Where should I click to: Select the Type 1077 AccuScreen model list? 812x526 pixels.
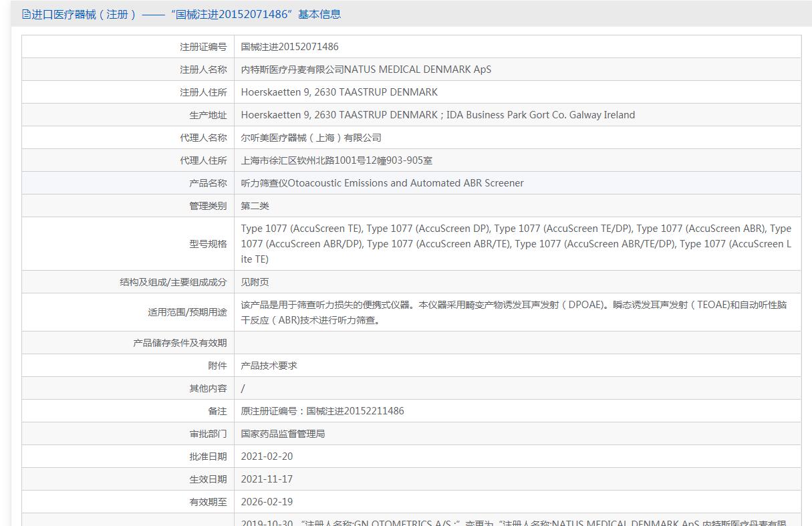[x=516, y=244]
